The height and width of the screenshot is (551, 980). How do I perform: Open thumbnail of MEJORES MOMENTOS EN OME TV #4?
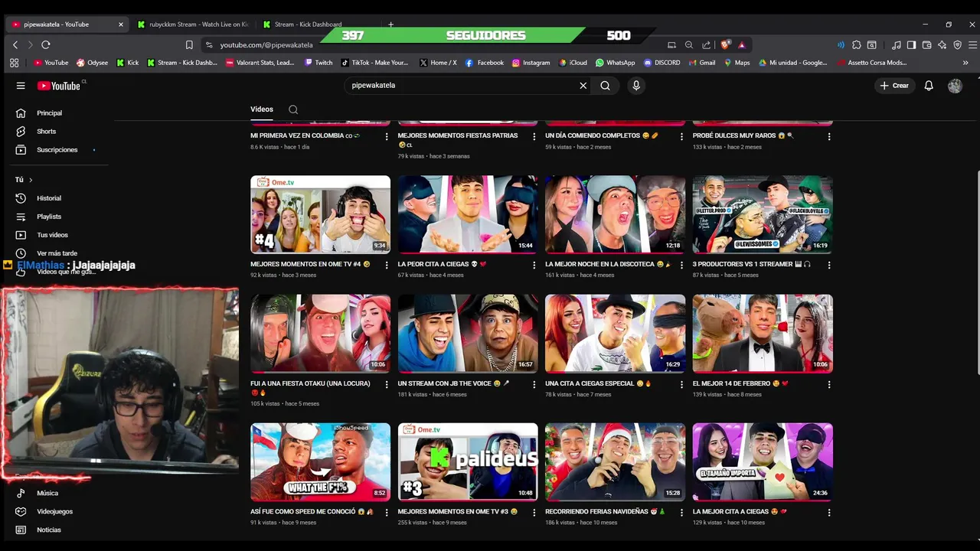(320, 214)
